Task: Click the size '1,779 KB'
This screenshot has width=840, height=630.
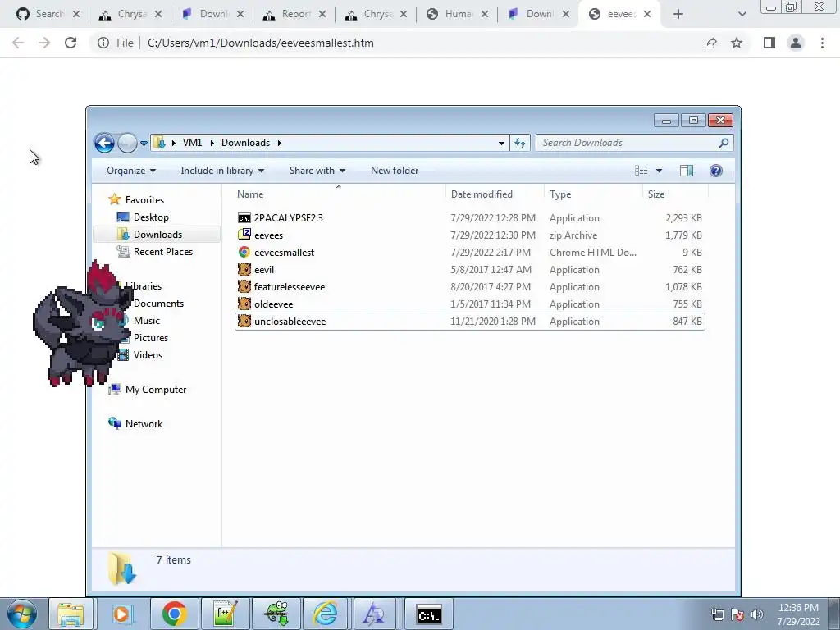Action: point(683,235)
